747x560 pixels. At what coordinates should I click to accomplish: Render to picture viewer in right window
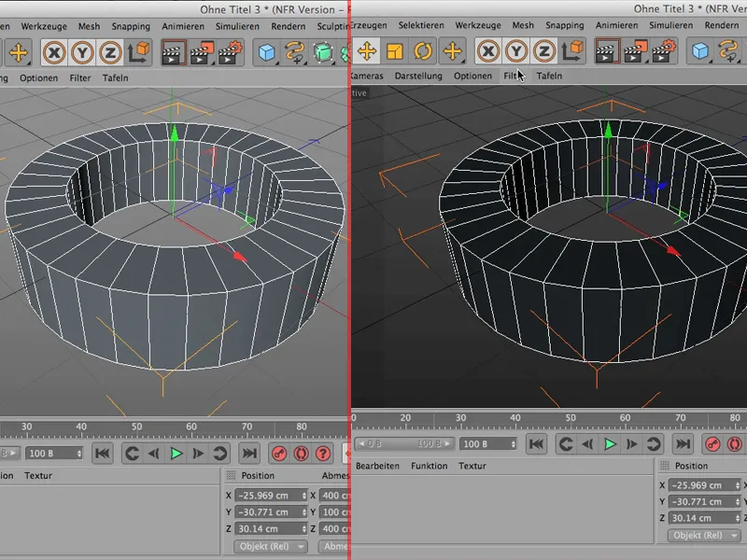pyautogui.click(x=636, y=51)
